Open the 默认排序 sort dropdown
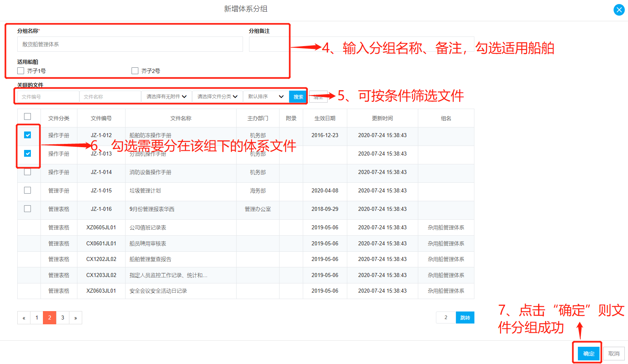The height and width of the screenshot is (364, 628). pyautogui.click(x=266, y=97)
